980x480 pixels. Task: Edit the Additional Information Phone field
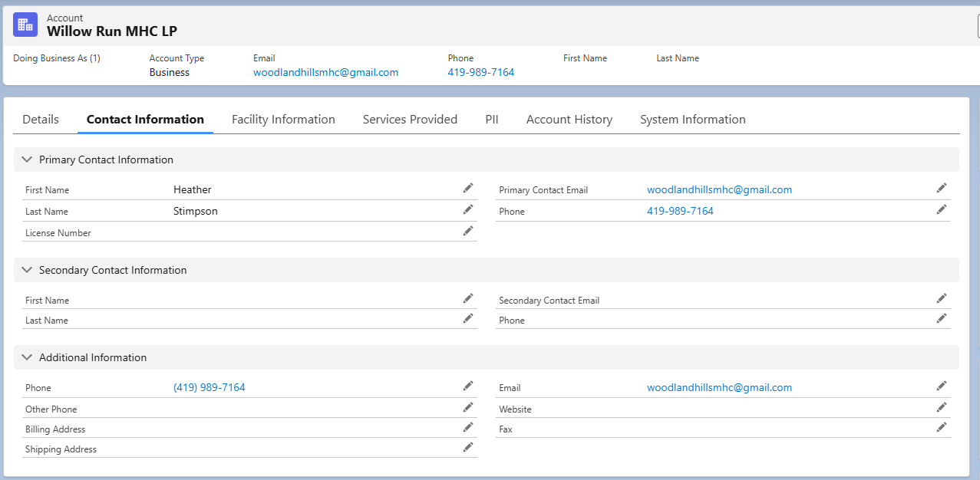468,386
